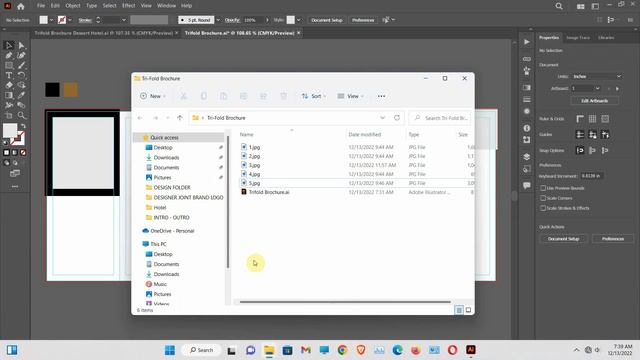The image size is (640, 360).
Task: Click Document Setup in the control bar
Action: tap(327, 20)
